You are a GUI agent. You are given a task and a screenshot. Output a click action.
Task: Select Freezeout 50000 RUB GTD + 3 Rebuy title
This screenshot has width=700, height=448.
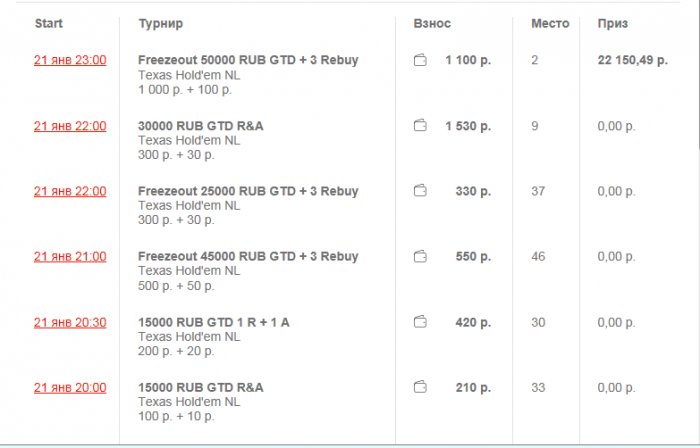point(248,61)
